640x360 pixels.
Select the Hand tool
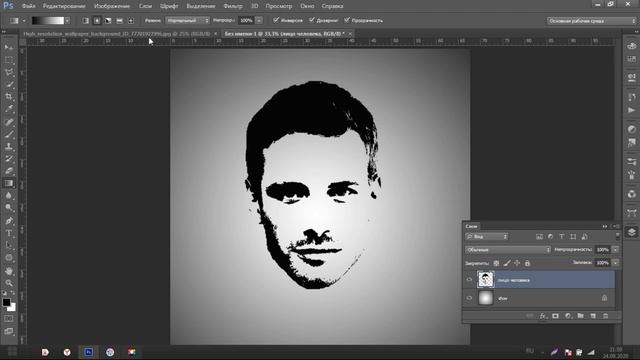9,271
